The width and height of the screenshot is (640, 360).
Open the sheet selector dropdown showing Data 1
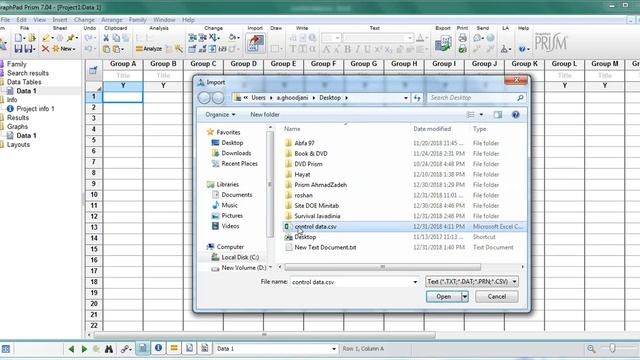pyautogui.click(x=334, y=349)
